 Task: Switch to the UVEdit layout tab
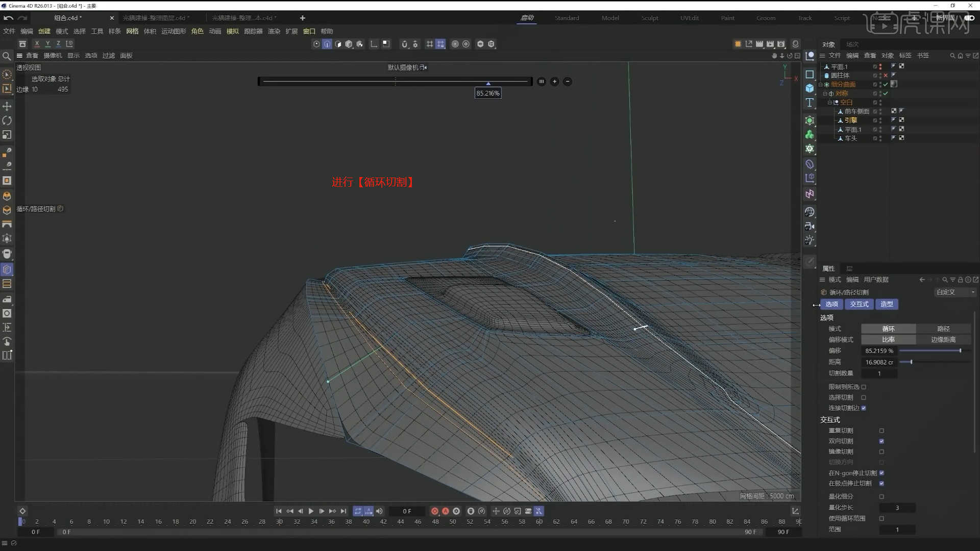pyautogui.click(x=690, y=18)
